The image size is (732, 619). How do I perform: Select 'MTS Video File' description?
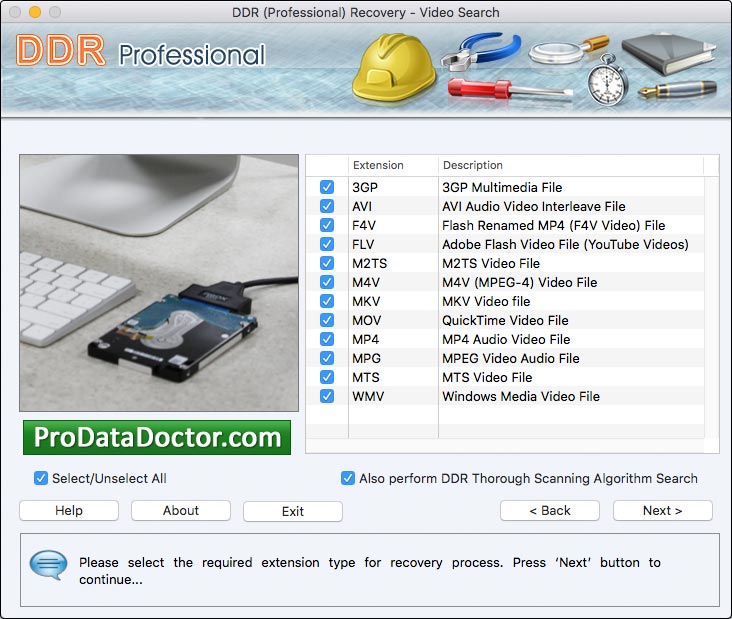(487, 377)
